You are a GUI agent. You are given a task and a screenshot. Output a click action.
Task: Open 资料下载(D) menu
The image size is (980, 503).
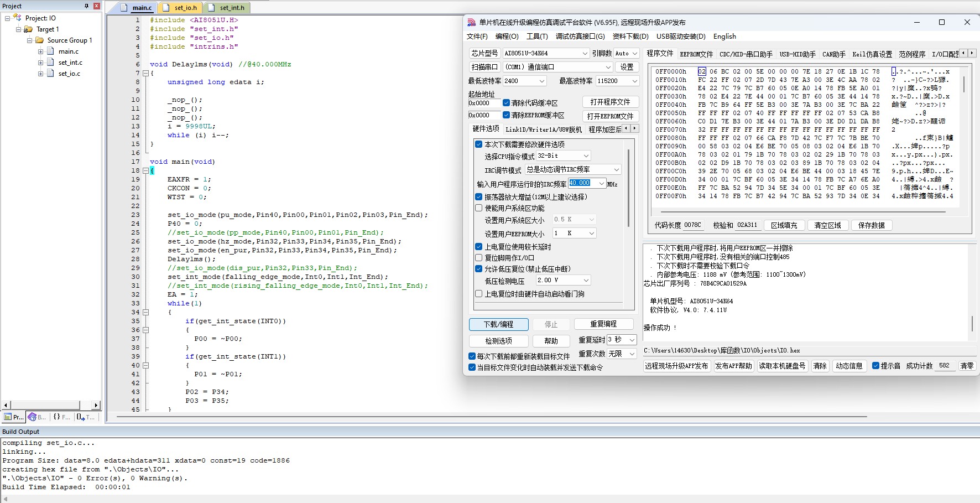[x=630, y=37]
